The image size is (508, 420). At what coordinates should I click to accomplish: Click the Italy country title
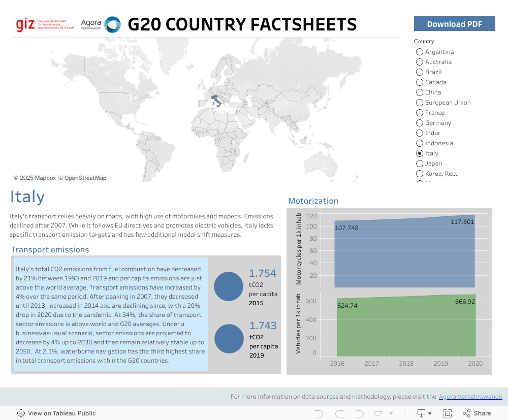coord(27,197)
